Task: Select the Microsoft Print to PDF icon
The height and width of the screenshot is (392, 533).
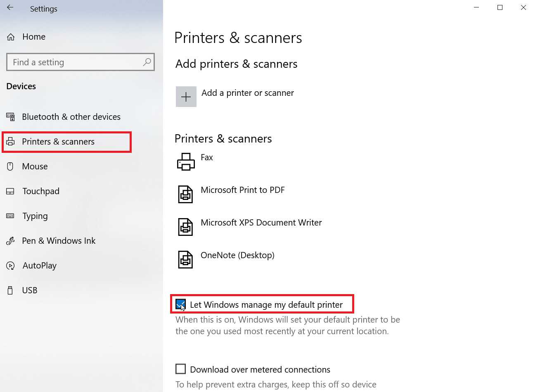Action: (x=185, y=194)
